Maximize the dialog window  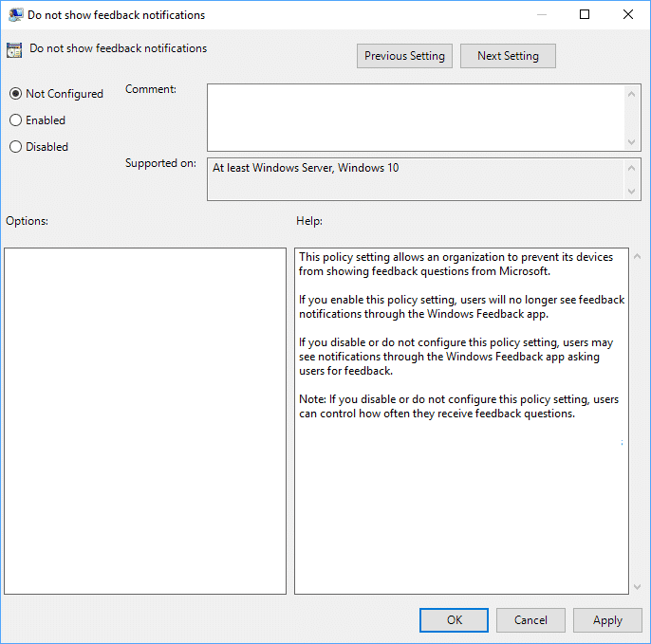585,14
